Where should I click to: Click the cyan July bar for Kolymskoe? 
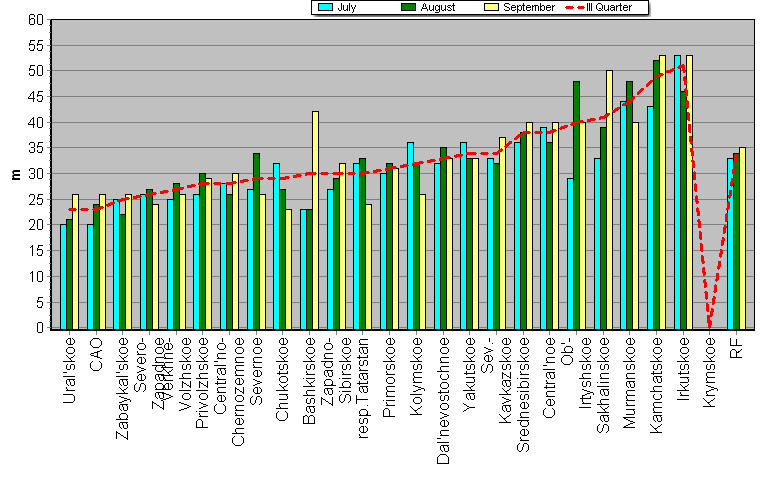[410, 236]
